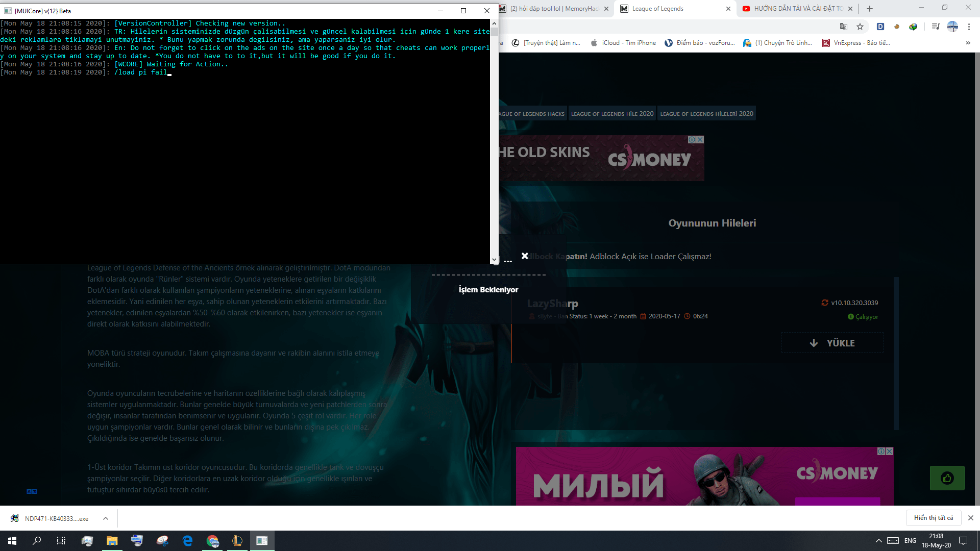Open Task View on the taskbar
Viewport: 980px width, 551px height.
click(61, 541)
